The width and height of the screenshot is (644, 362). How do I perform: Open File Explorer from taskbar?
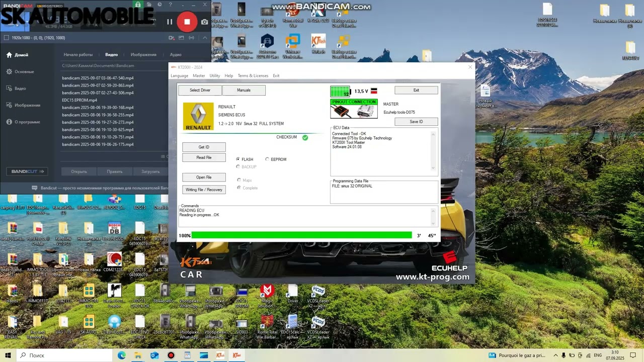point(138,355)
